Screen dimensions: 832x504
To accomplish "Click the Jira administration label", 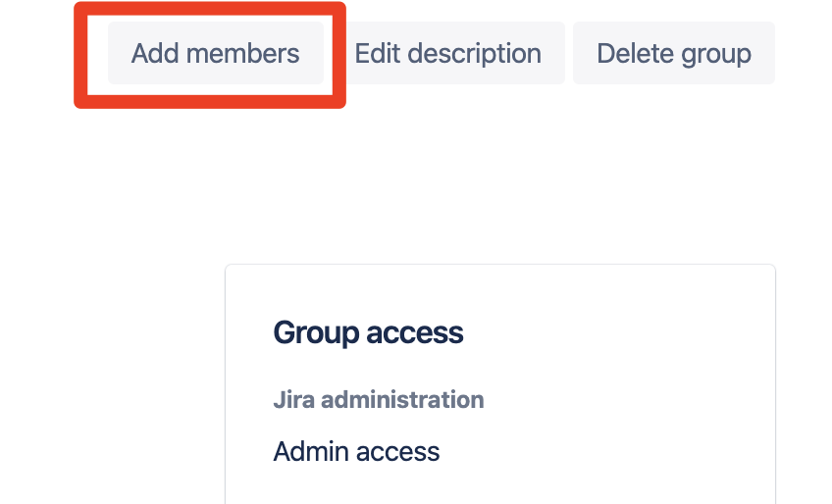I will coord(378,400).
